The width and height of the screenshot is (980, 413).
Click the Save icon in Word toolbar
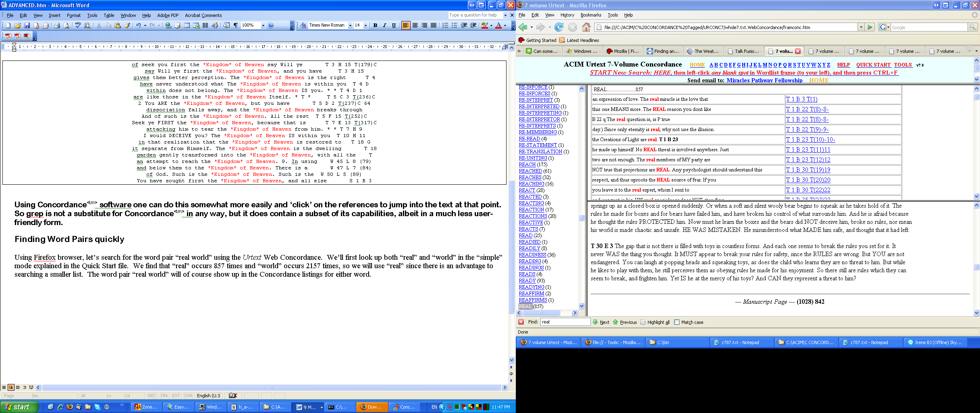(x=27, y=25)
